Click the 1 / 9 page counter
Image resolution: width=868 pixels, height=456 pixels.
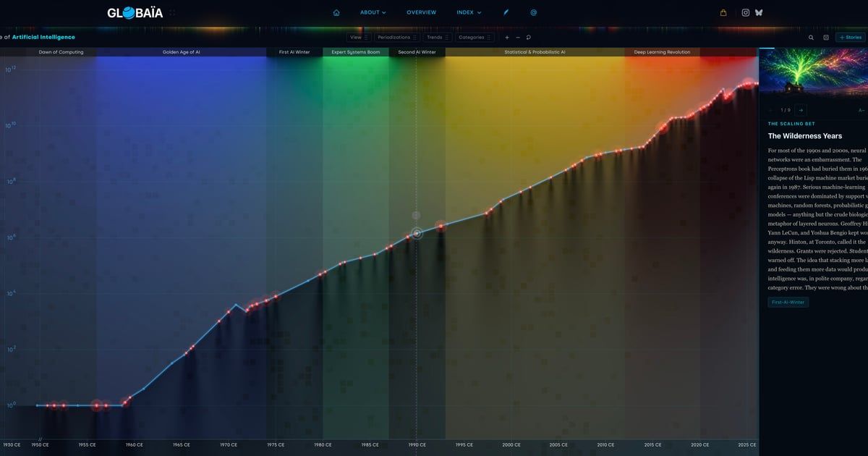(x=786, y=110)
